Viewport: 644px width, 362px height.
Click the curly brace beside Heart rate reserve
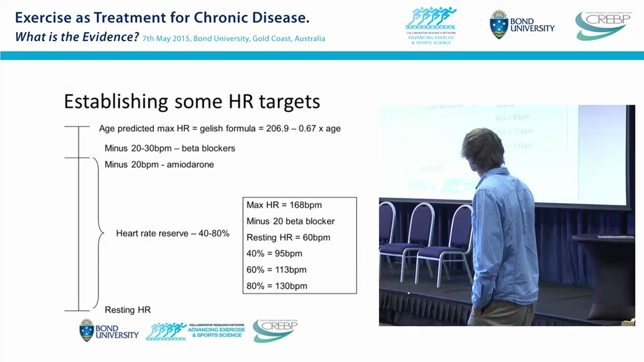(98, 233)
